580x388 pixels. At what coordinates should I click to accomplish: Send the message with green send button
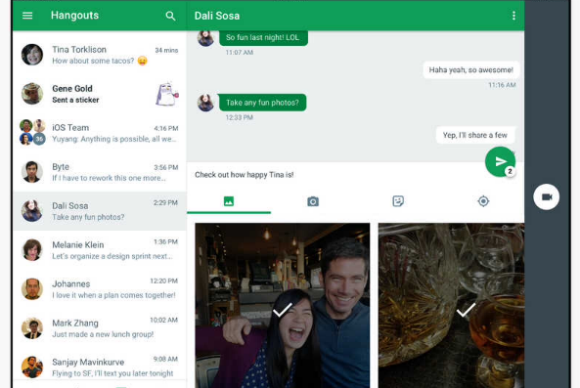pyautogui.click(x=500, y=162)
